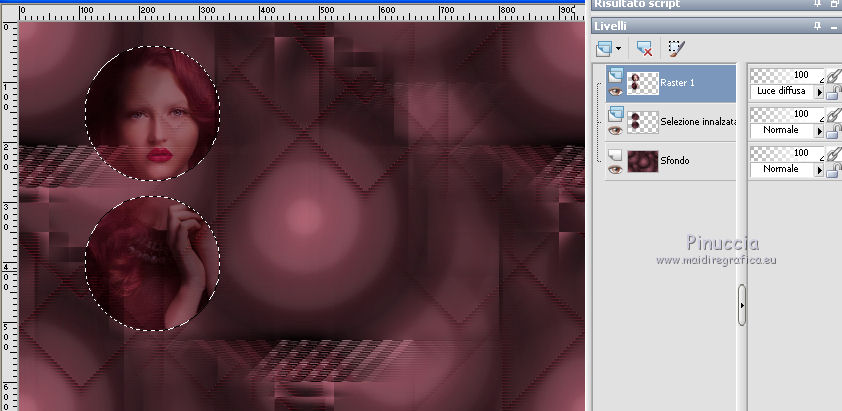Open the Sfondo blend mode arrow
This screenshot has height=411, width=842.
[820, 170]
